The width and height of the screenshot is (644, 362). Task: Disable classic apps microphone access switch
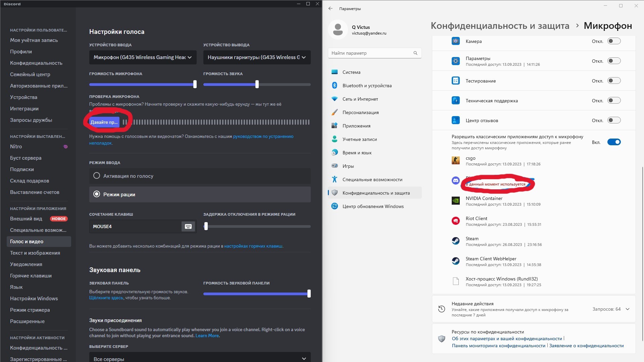[614, 142]
